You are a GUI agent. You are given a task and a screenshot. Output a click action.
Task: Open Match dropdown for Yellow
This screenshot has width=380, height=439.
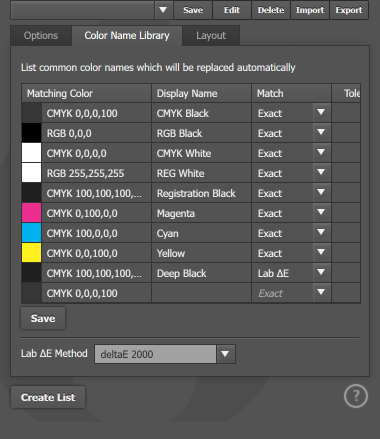click(321, 253)
